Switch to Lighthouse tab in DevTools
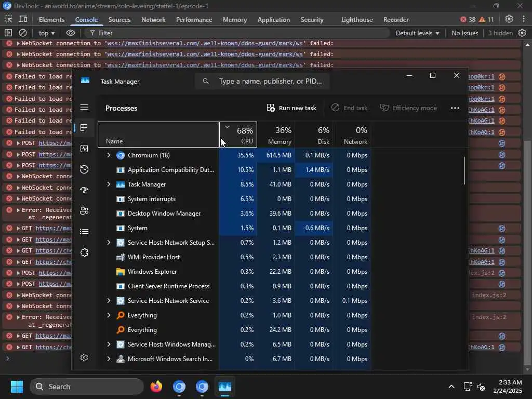This screenshot has width=532, height=399. (357, 20)
